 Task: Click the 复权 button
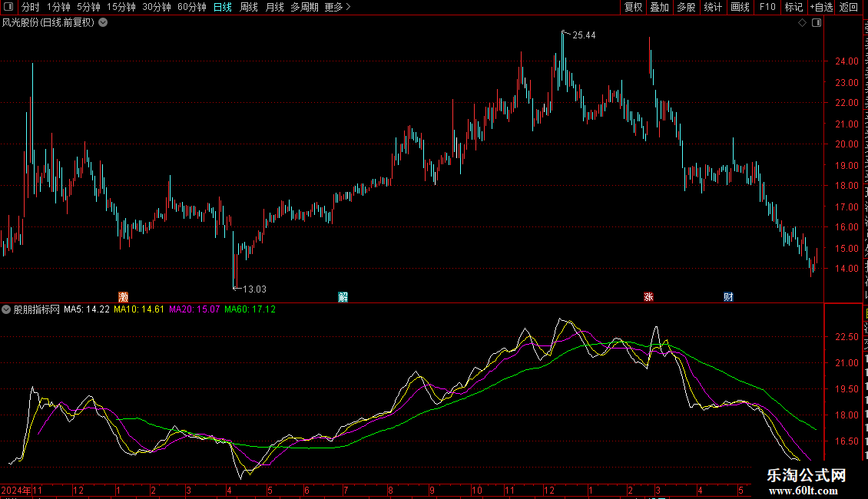(x=633, y=7)
